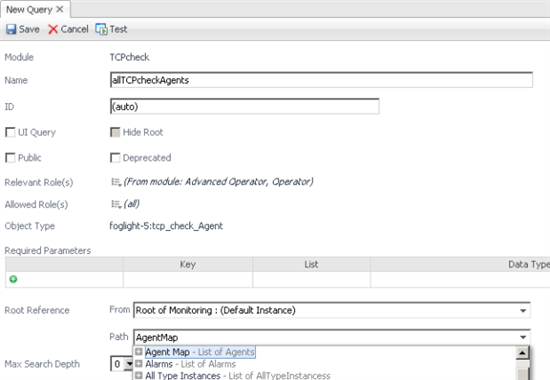
Task: Click the (all) allowed roles link
Action: 132,204
